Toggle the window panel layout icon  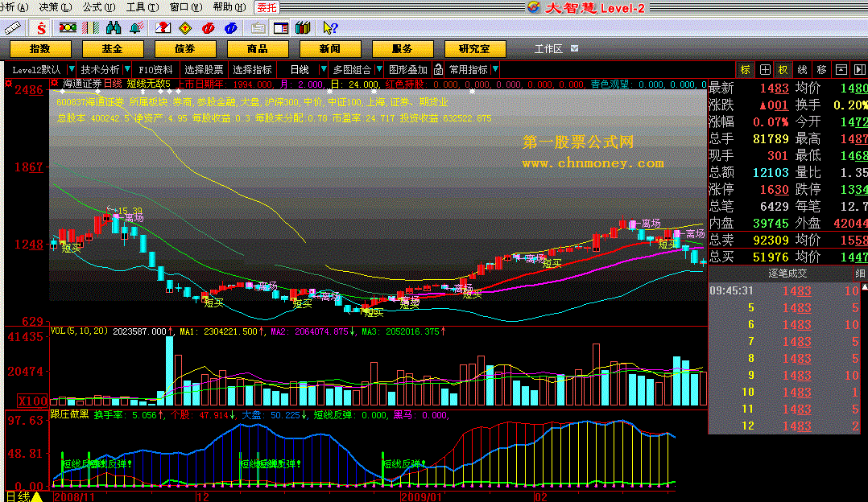coord(281,27)
